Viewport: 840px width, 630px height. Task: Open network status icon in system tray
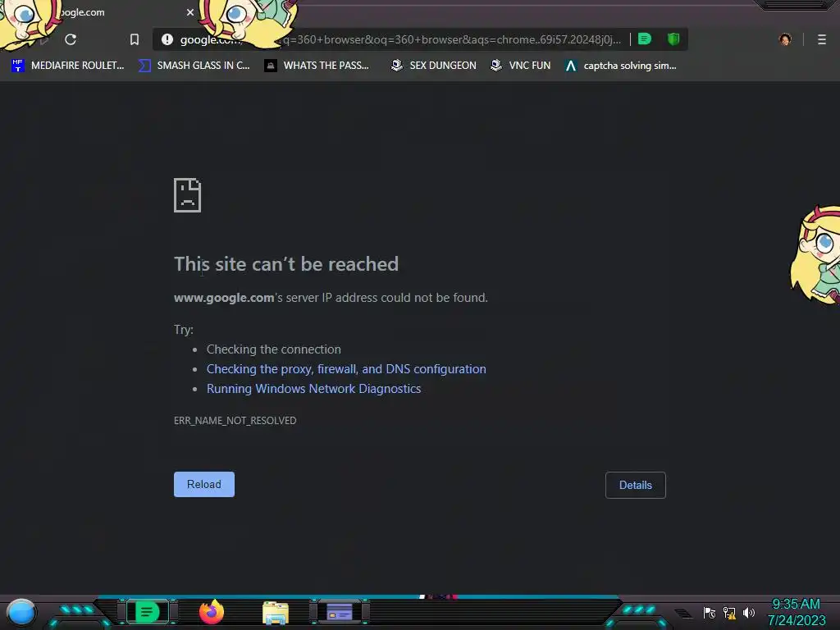click(x=729, y=613)
